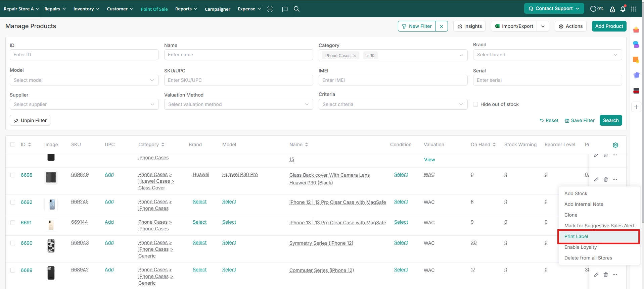Click the orange note sidebar icon
Image resolution: width=644 pixels, height=289 pixels.
point(636,60)
